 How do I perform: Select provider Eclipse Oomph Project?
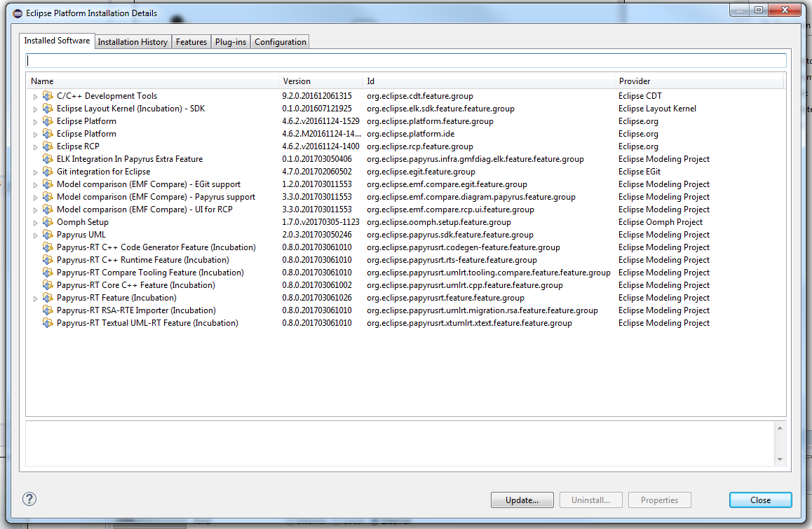point(661,222)
